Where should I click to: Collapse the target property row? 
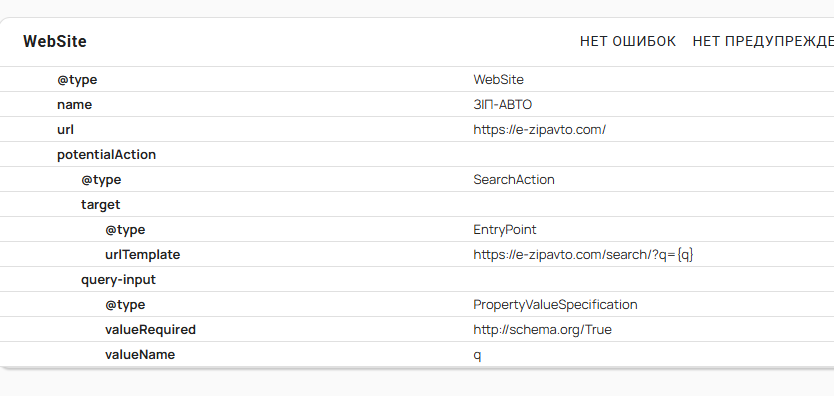coord(417,204)
